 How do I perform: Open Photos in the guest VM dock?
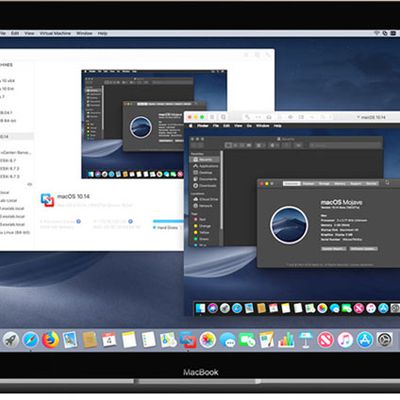[322, 308]
